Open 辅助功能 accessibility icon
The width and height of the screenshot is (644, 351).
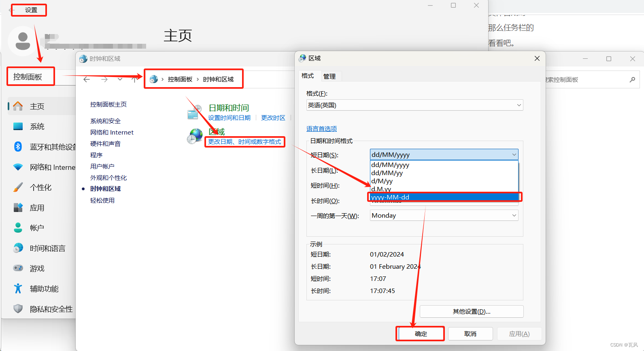(18, 289)
